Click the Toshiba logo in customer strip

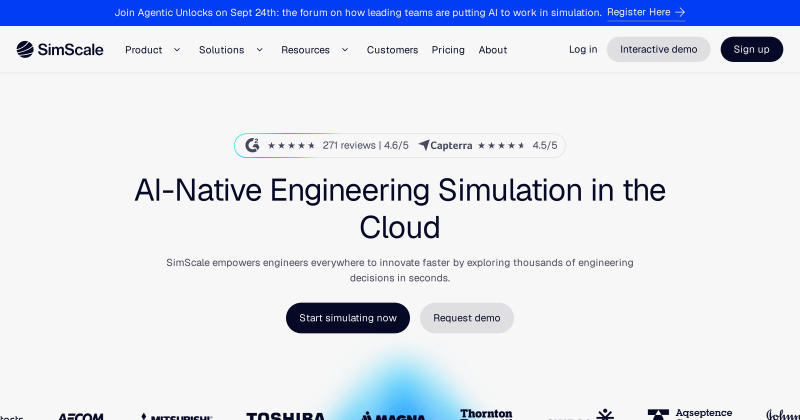pos(285,416)
